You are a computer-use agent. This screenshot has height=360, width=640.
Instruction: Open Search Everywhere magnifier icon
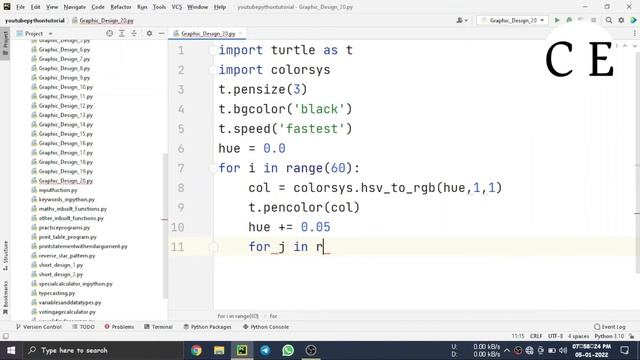coord(609,20)
